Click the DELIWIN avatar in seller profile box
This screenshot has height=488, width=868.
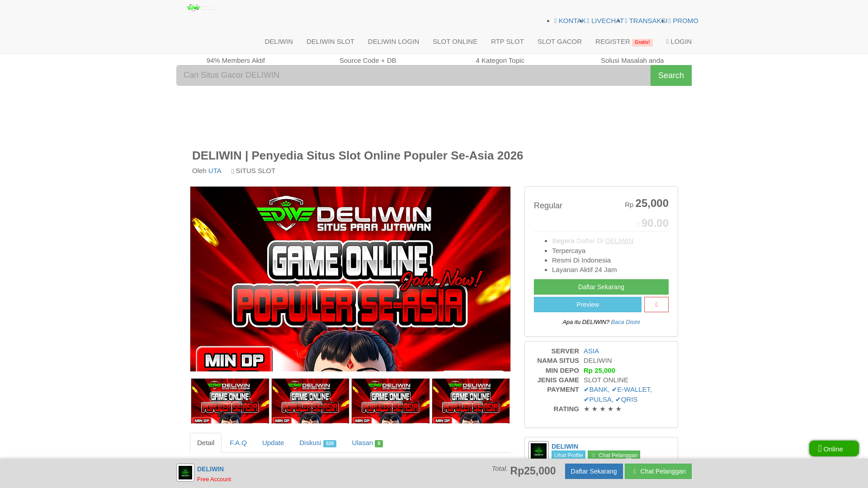pos(538,451)
